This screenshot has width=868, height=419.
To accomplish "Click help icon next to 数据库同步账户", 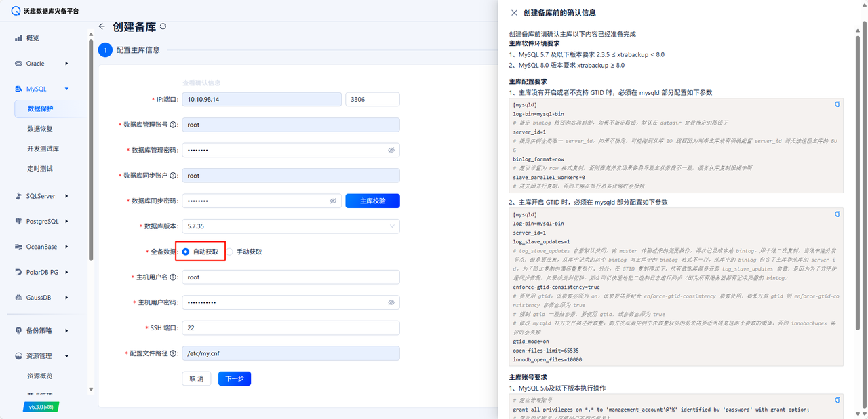I will tap(174, 176).
